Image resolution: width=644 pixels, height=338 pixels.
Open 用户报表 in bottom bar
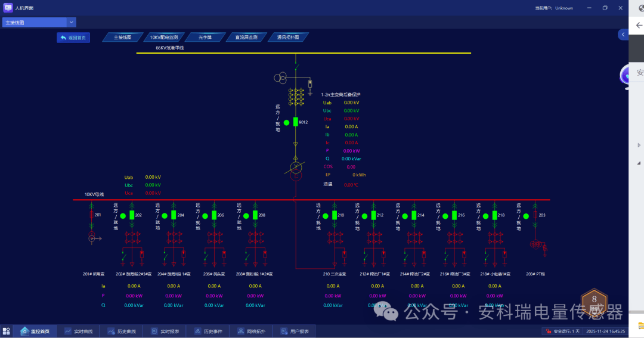coord(295,331)
